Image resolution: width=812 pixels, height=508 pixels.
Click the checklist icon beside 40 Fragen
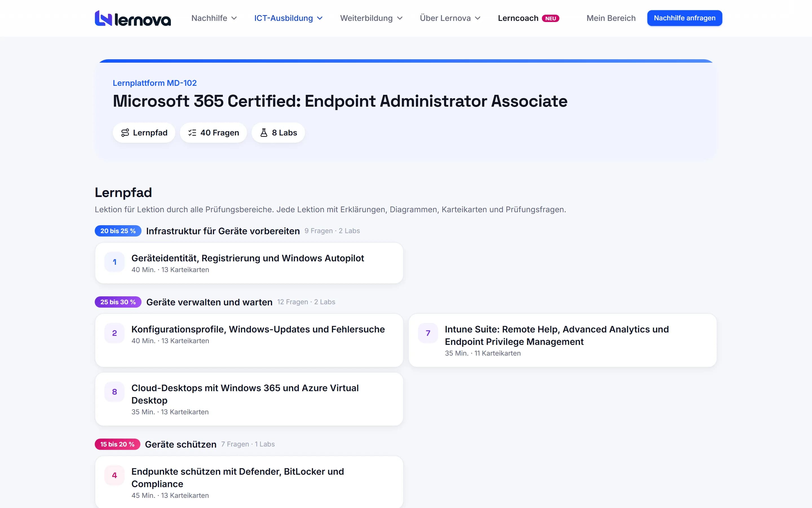coord(192,133)
